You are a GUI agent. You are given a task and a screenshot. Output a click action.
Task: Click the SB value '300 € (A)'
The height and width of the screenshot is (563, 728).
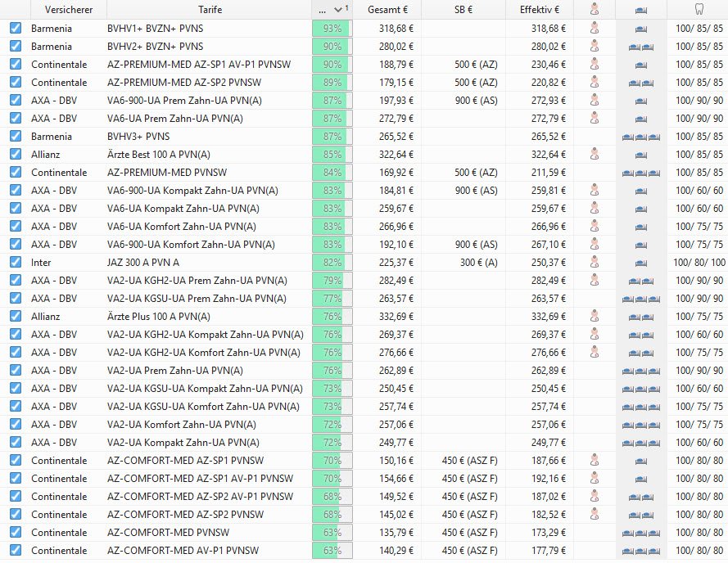479,263
